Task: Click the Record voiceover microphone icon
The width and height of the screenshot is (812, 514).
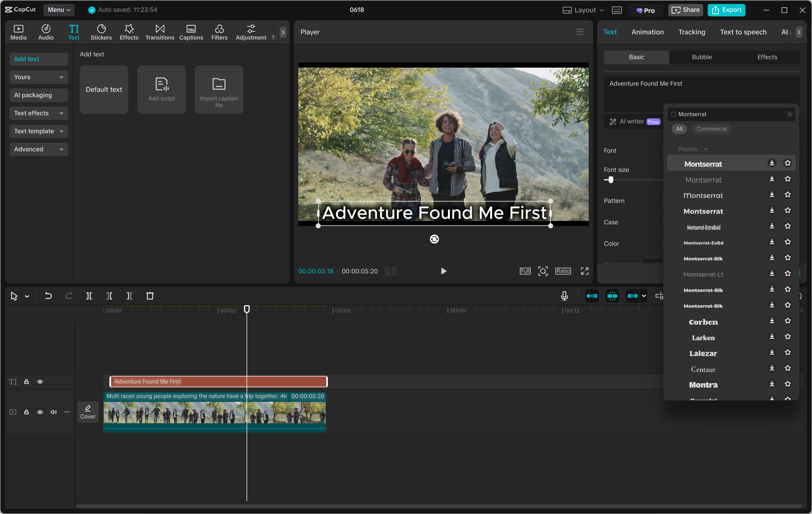Action: pos(564,296)
